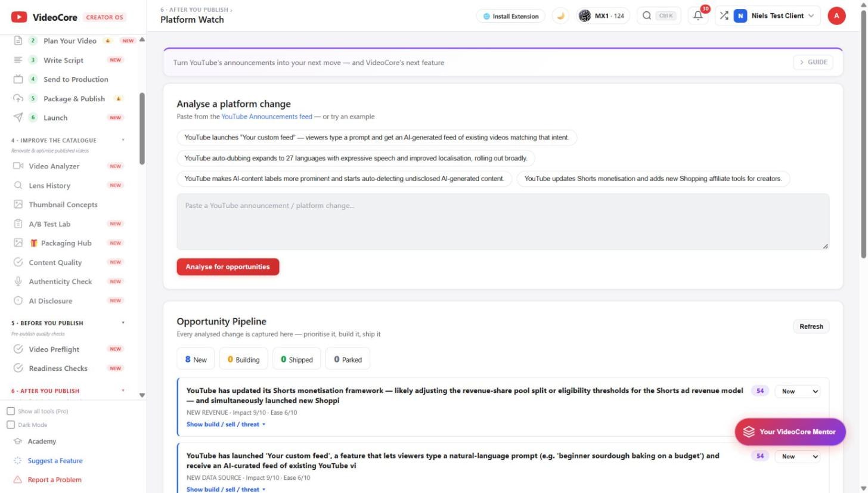The image size is (868, 493).
Task: Collapse the Before You Publish section
Action: tap(123, 323)
